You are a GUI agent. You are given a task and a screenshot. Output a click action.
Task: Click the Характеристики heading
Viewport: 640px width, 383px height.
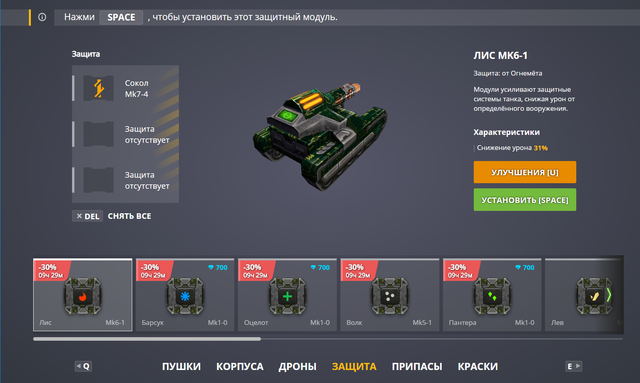[507, 132]
